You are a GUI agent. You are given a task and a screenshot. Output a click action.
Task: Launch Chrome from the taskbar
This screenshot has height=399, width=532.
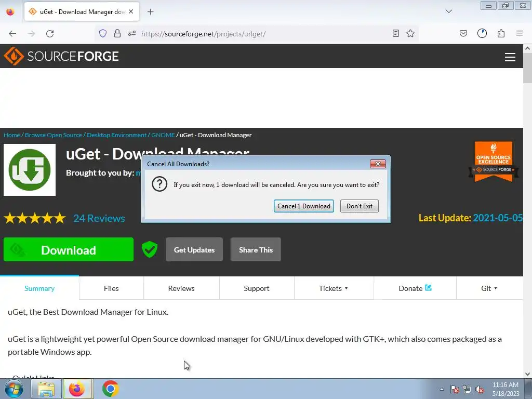(x=110, y=389)
